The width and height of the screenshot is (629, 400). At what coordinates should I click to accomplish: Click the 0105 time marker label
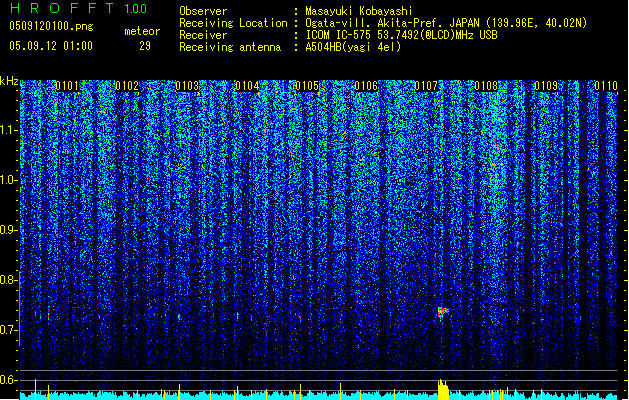tap(306, 86)
